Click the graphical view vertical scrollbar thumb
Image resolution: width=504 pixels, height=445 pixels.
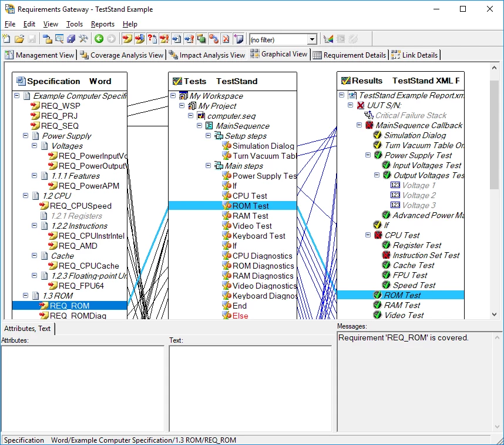click(x=494, y=135)
